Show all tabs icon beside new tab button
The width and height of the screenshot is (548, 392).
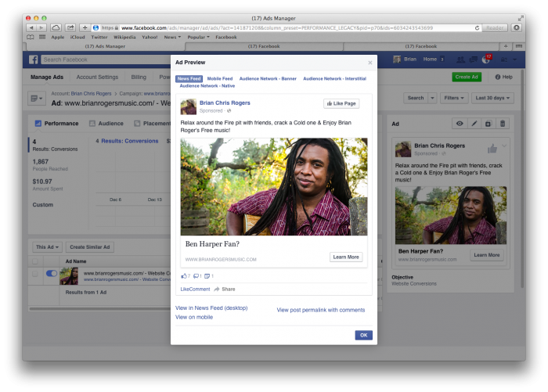pyautogui.click(x=518, y=46)
